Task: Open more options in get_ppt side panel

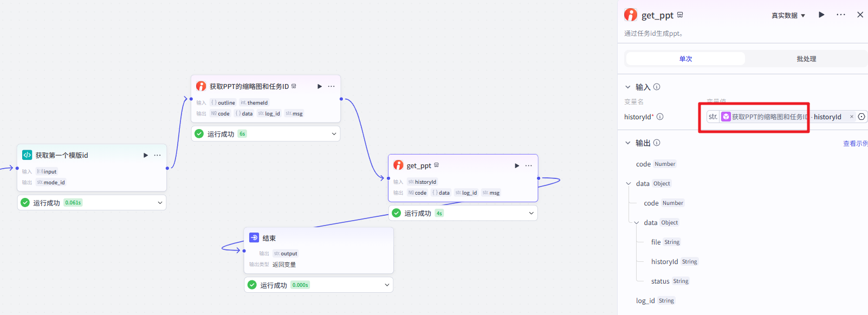Action: pos(840,15)
